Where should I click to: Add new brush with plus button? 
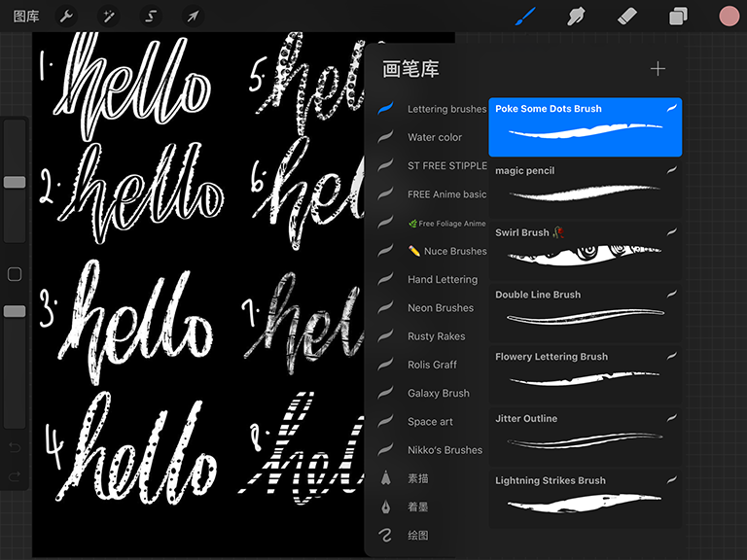[658, 69]
